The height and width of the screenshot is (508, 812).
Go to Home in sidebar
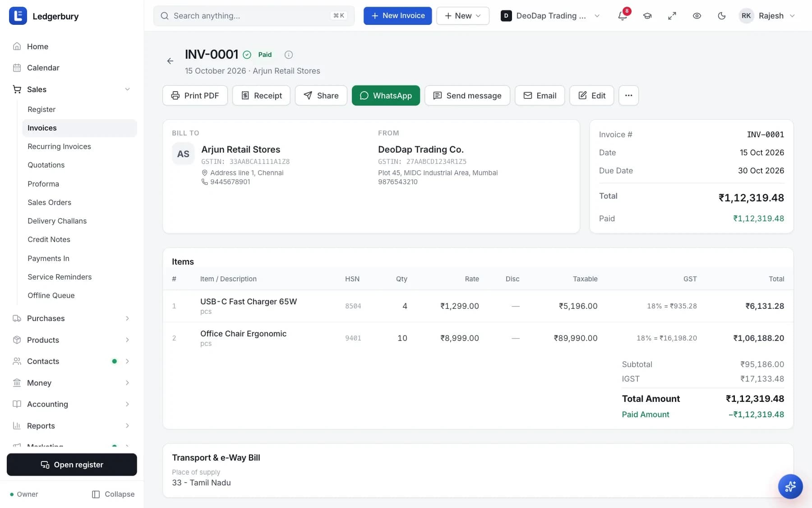(72, 47)
